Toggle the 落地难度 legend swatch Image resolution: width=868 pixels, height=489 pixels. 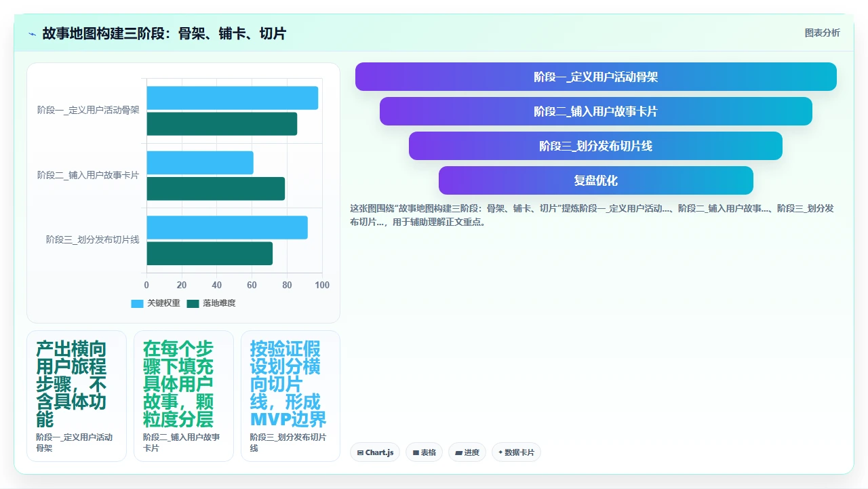point(193,303)
